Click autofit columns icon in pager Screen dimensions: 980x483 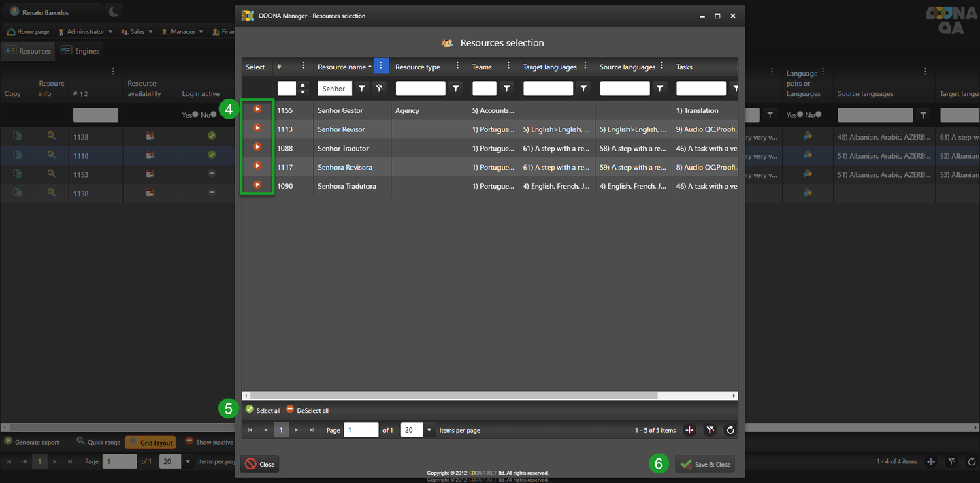coord(689,430)
